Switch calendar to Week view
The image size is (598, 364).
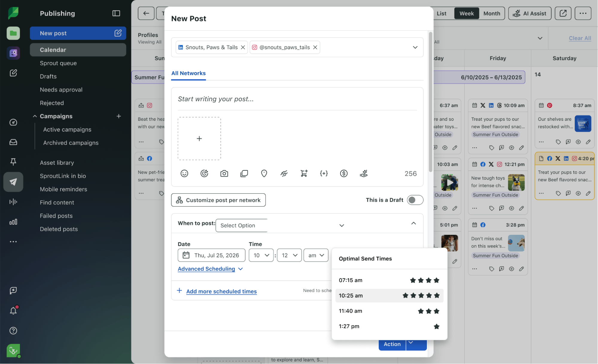pyautogui.click(x=466, y=13)
